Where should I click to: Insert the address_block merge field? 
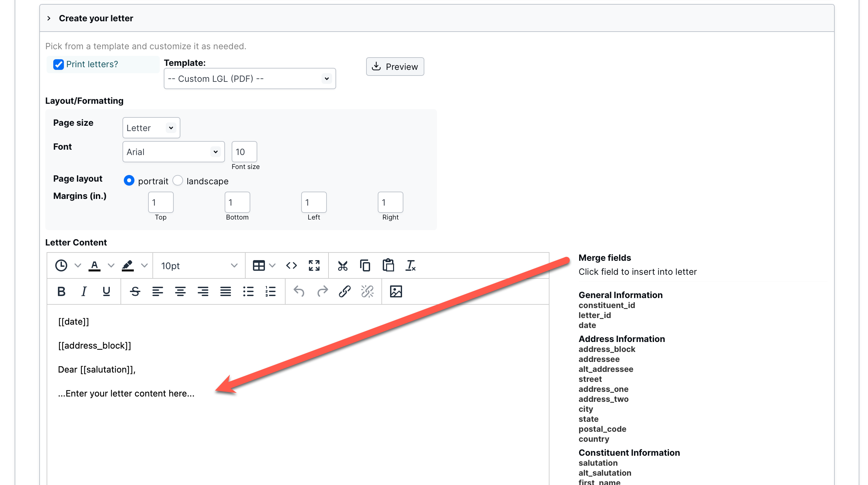click(x=606, y=349)
